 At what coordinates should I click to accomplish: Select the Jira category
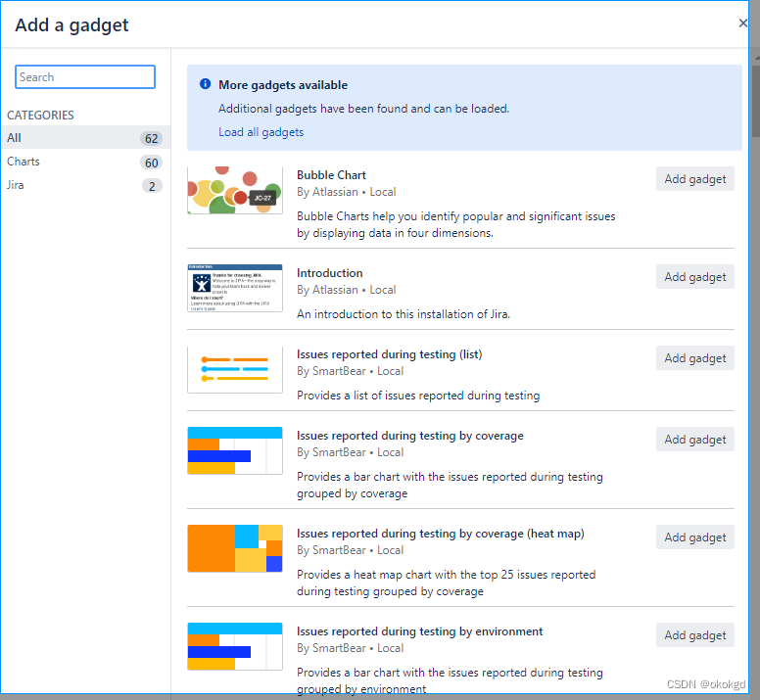point(85,185)
